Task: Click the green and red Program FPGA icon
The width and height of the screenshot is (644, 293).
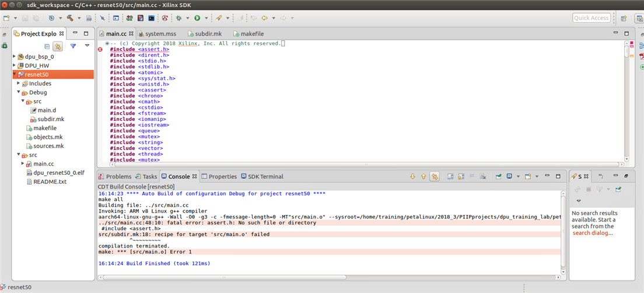Action: (x=129, y=18)
